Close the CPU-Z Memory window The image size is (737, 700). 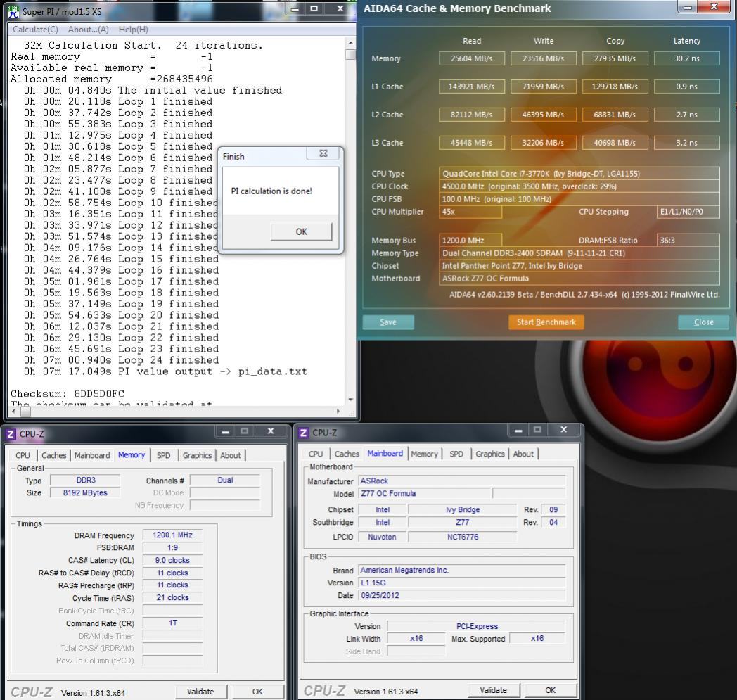(x=271, y=431)
